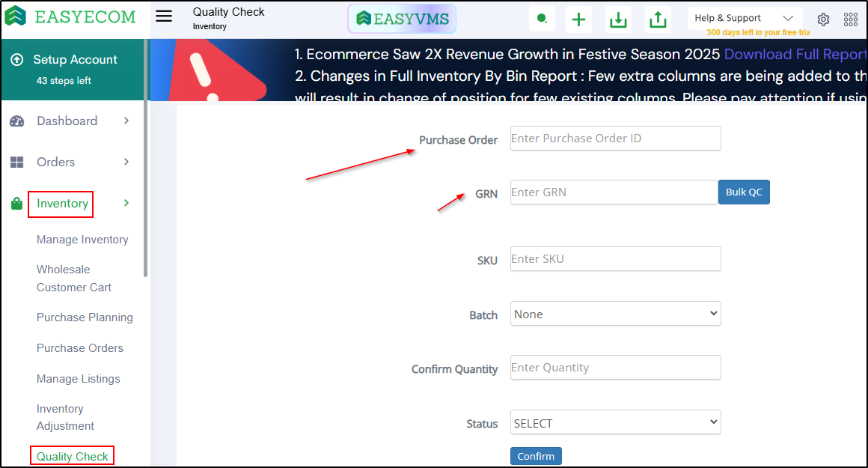The image size is (868, 468).
Task: Click the EasyVMS logo badge
Action: (402, 19)
